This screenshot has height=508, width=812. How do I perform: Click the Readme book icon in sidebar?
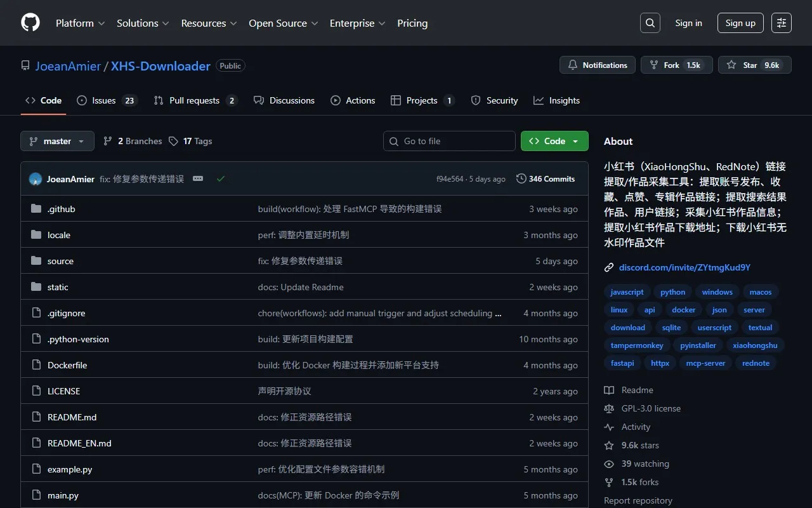click(x=609, y=390)
